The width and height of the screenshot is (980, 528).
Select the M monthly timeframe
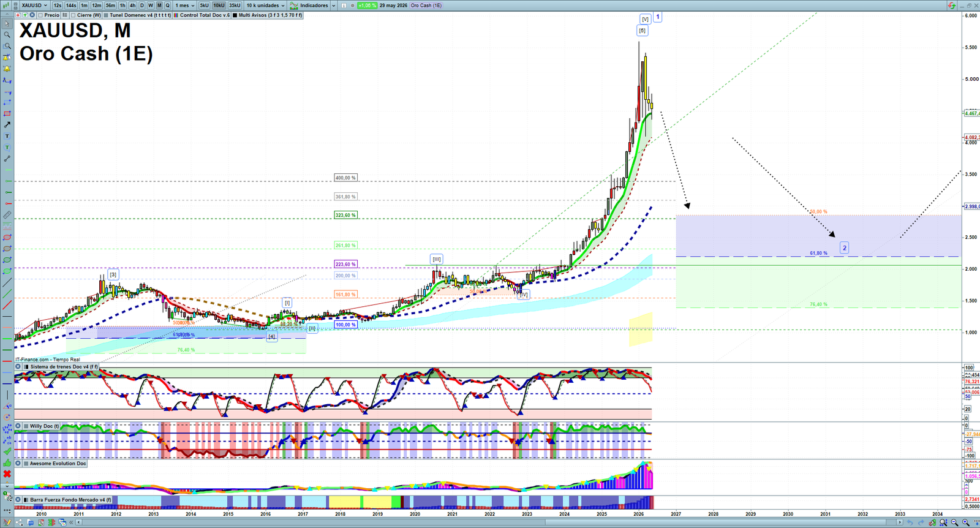tap(159, 6)
